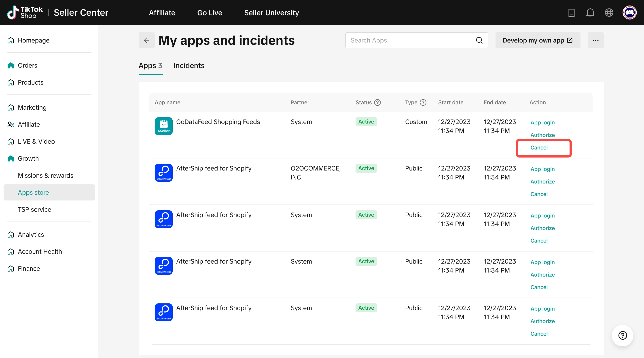Click the back arrow button
This screenshot has height=358, width=644.
click(x=146, y=40)
